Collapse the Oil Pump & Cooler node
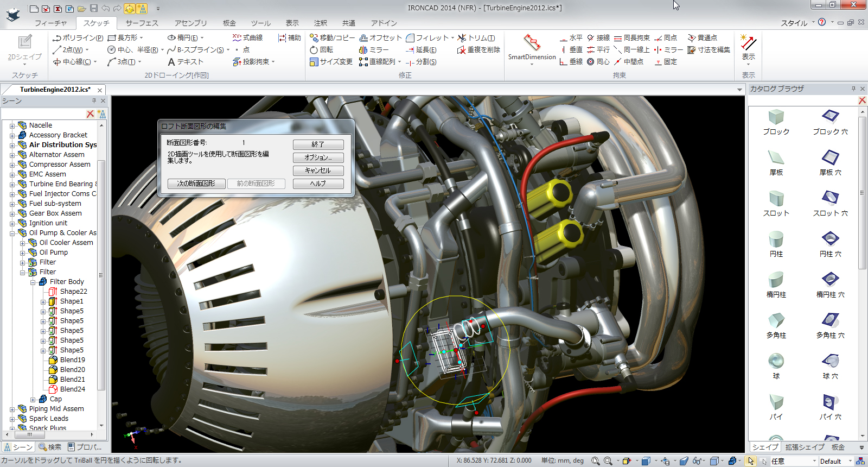The height and width of the screenshot is (467, 868). tap(12, 233)
